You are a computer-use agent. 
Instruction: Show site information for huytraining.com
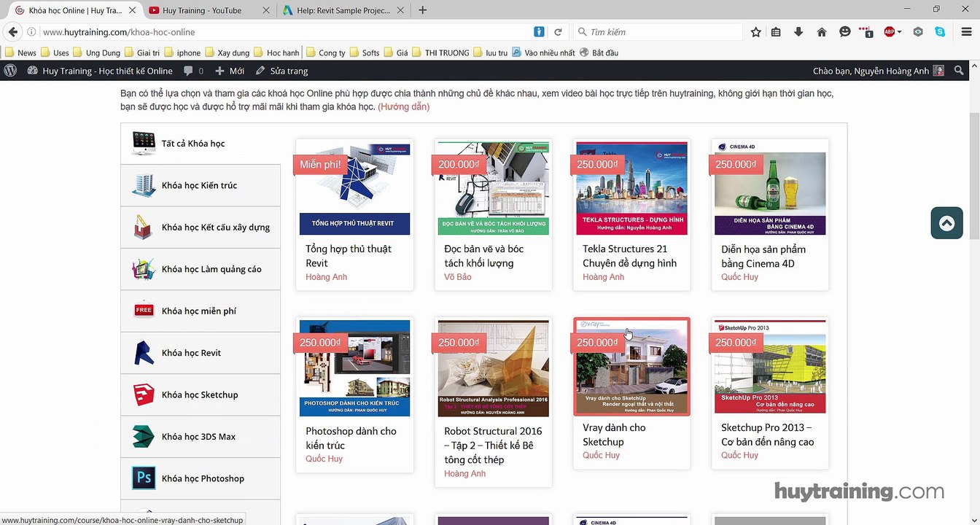[31, 32]
